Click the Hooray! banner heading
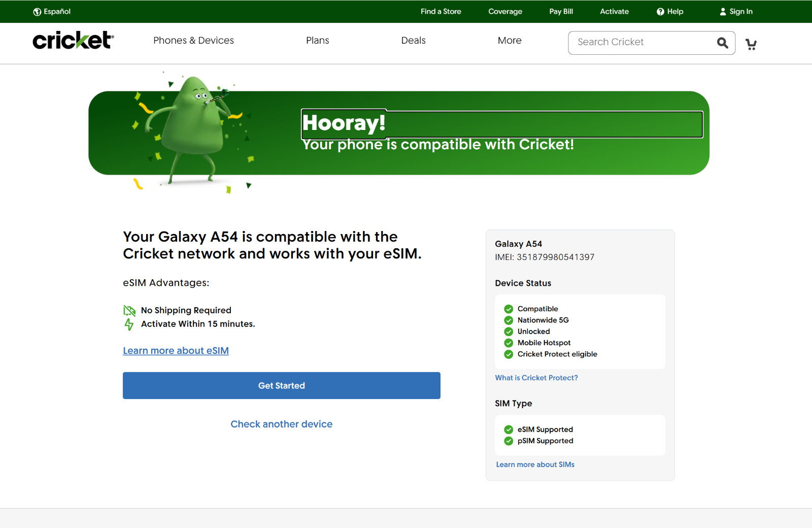This screenshot has width=812, height=528. tap(344, 123)
